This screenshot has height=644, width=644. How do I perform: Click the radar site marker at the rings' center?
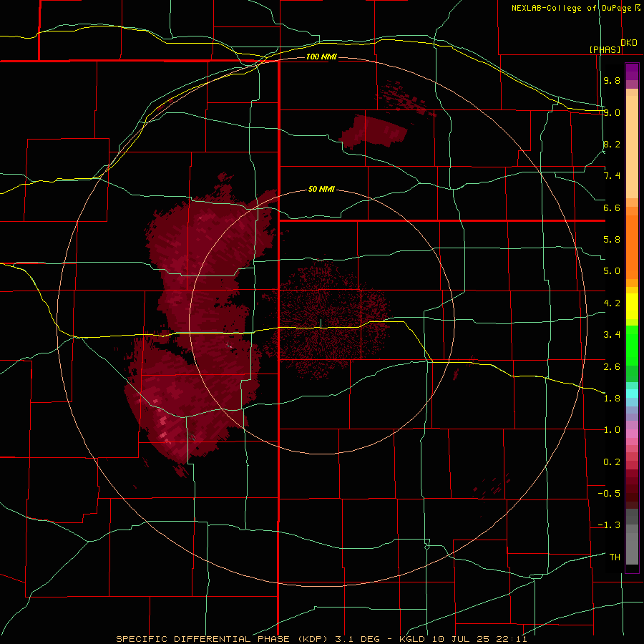pyautogui.click(x=321, y=323)
